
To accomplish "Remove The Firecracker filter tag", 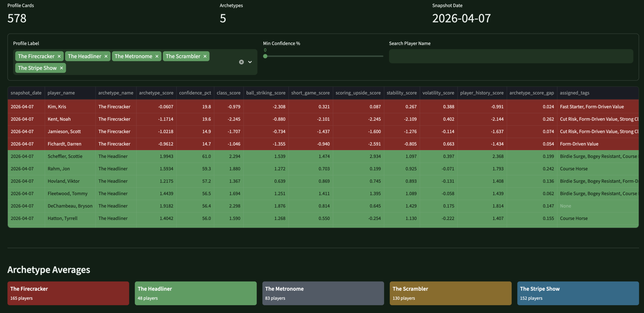I will (x=59, y=56).
